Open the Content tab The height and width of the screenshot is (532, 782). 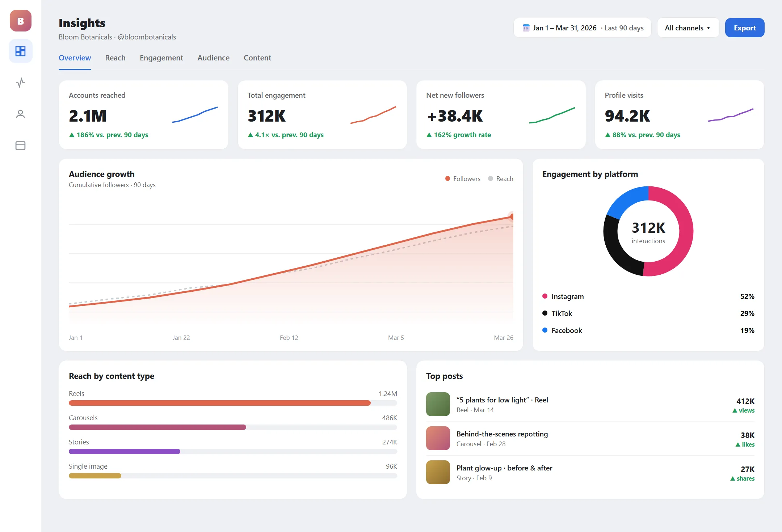(257, 58)
